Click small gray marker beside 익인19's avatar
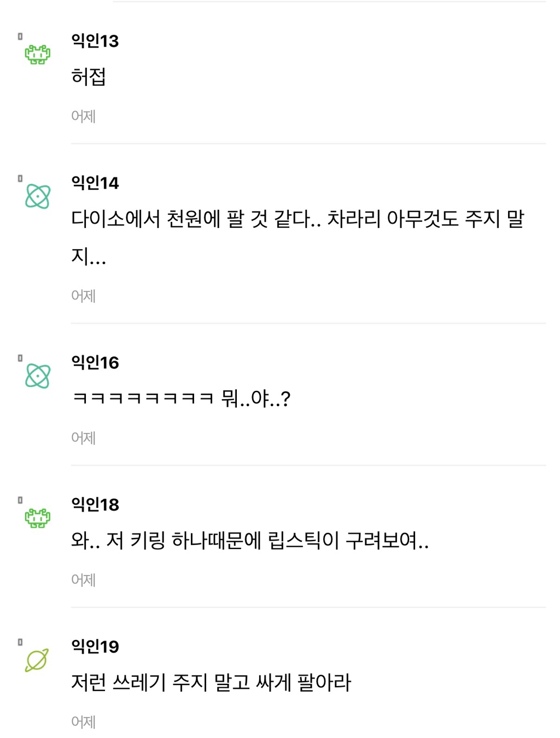The height and width of the screenshot is (738, 560). 20,642
